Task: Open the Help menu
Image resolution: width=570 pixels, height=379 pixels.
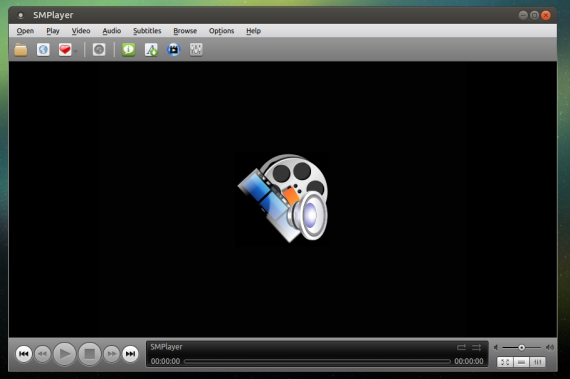Action: (x=253, y=31)
